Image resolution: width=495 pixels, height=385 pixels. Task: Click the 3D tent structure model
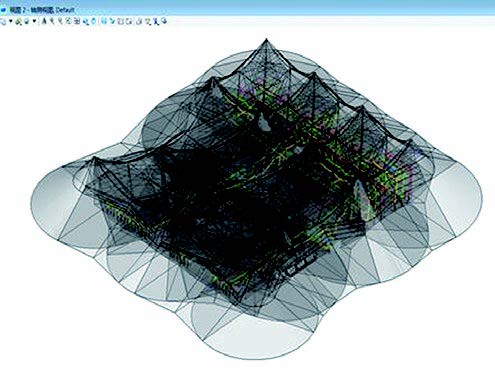256,200
